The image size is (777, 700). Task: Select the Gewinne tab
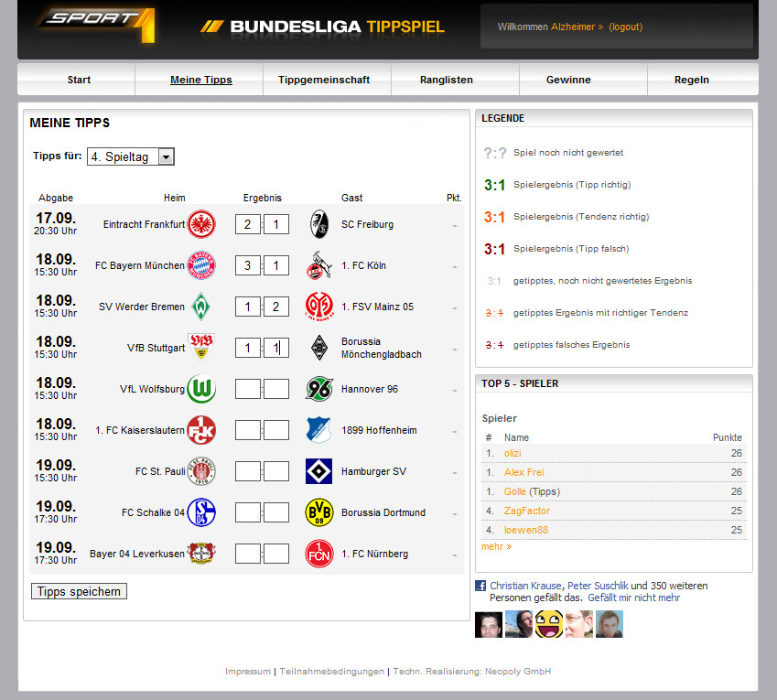568,80
